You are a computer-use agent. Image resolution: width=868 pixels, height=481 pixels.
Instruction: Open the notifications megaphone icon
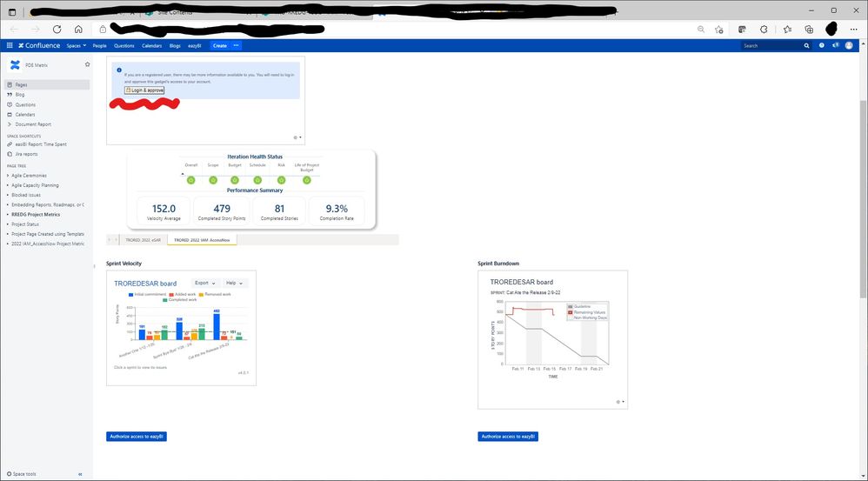835,45
